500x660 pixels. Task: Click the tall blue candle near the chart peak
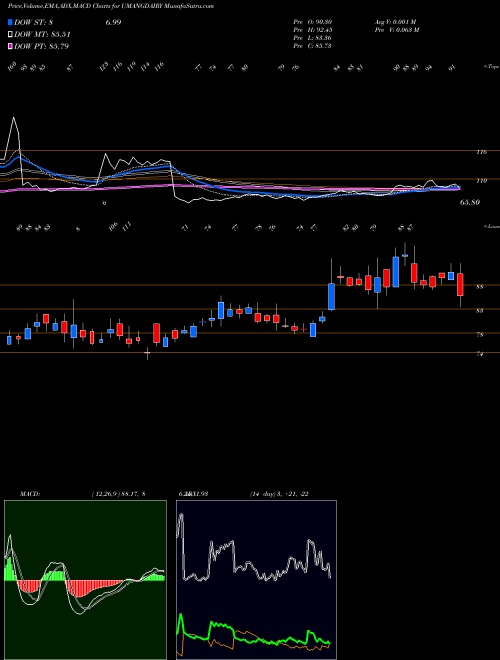[x=396, y=271]
